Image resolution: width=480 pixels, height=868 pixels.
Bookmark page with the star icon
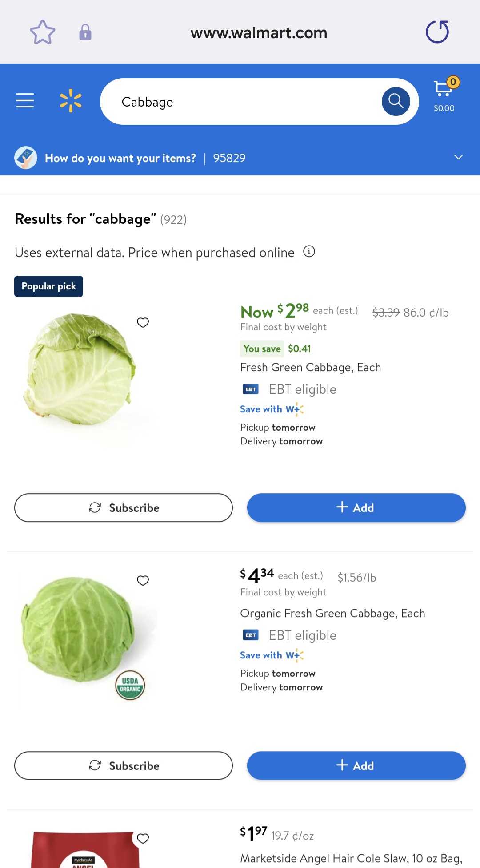coord(43,32)
